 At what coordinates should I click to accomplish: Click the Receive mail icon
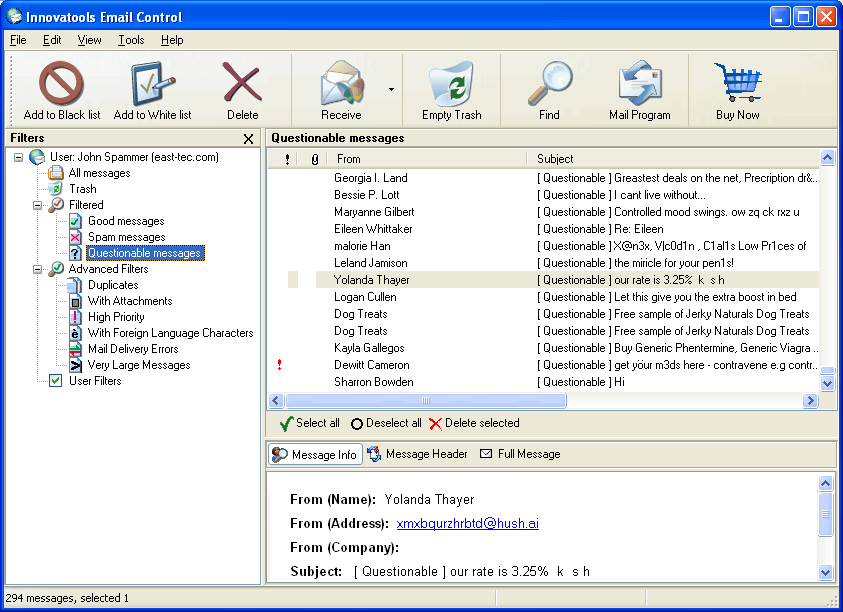341,82
